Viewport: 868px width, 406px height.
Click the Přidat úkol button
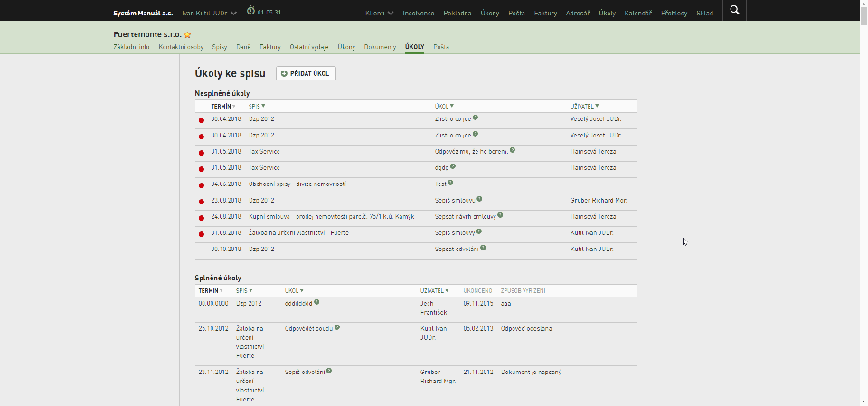[x=307, y=73]
